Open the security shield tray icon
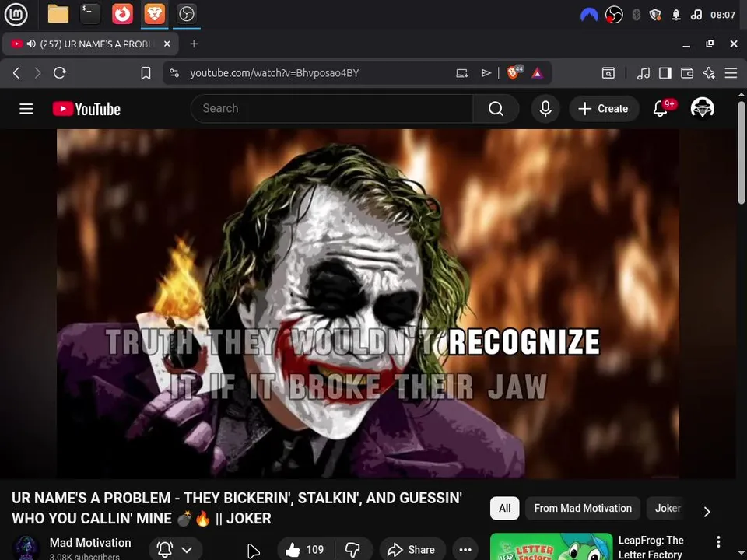Screen dimensions: 747x560 tap(655, 15)
